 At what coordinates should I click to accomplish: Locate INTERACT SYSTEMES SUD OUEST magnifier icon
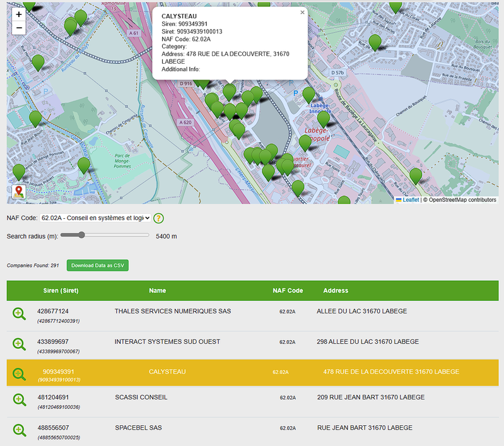pos(19,344)
